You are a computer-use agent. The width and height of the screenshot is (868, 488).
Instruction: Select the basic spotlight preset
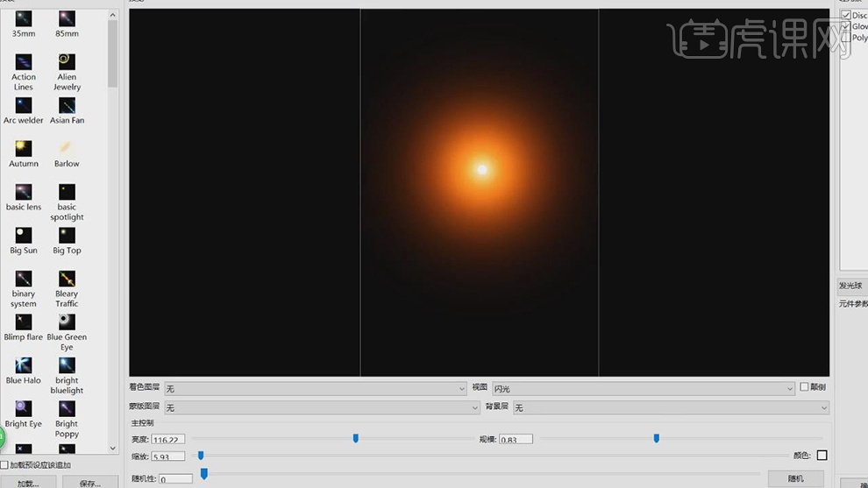67,202
